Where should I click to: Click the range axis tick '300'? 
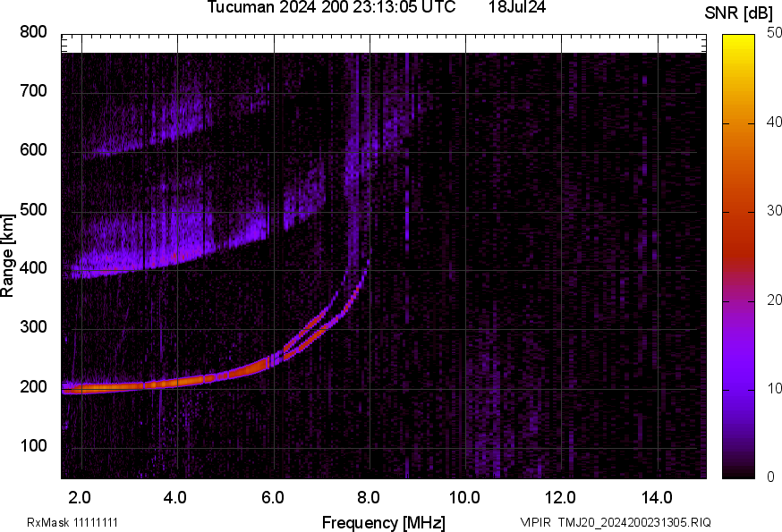(x=33, y=327)
